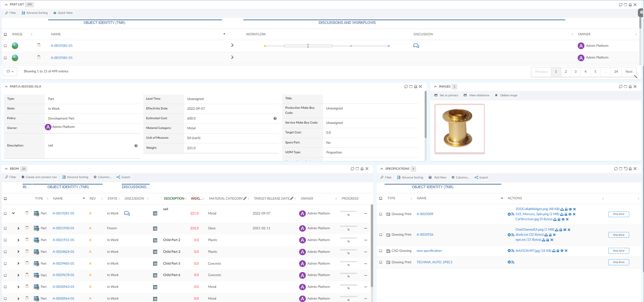Add file to TECHNIA_AUTO_SPEC1 specification
The height and width of the screenshot is (302, 644).
(x=509, y=262)
